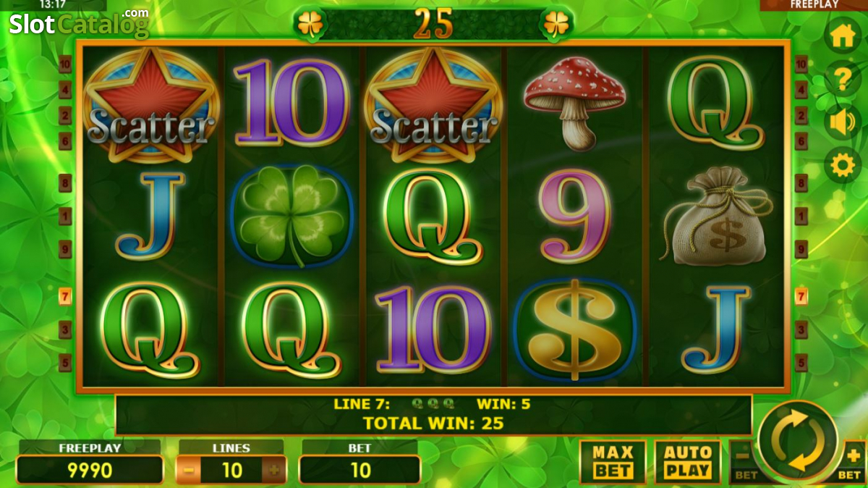Select payline 10 marker on left side

click(x=65, y=64)
